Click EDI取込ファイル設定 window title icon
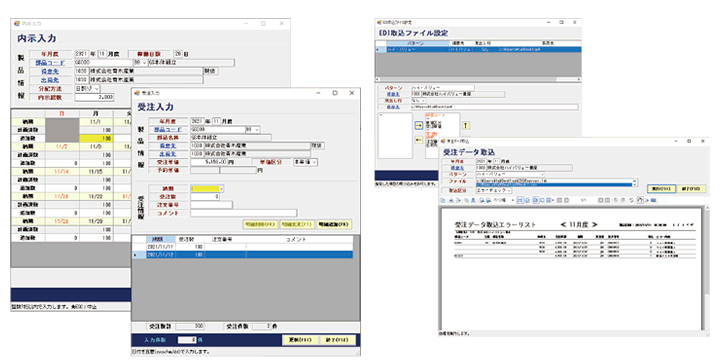The width and height of the screenshot is (720, 360). (x=379, y=22)
